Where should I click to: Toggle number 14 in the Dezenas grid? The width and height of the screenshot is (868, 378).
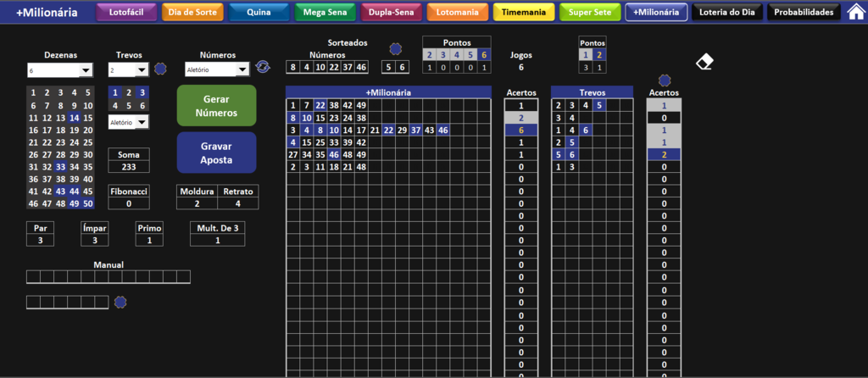(x=75, y=118)
